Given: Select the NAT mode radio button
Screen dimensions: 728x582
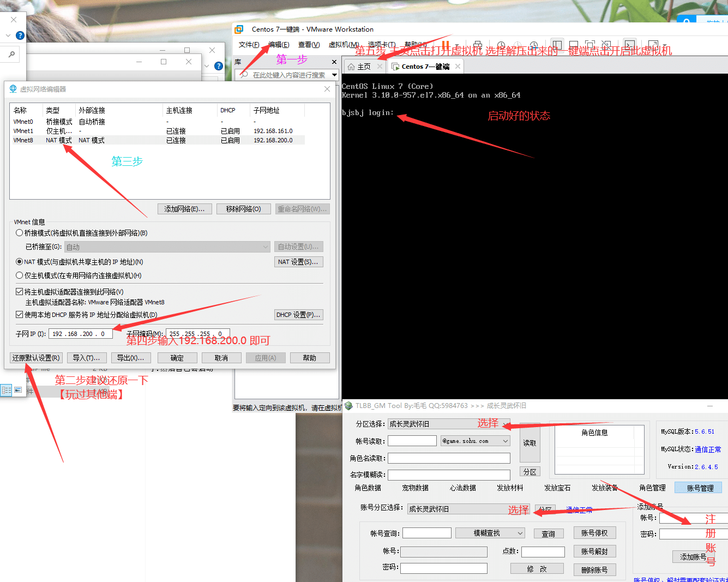Looking at the screenshot, I should pyautogui.click(x=20, y=262).
